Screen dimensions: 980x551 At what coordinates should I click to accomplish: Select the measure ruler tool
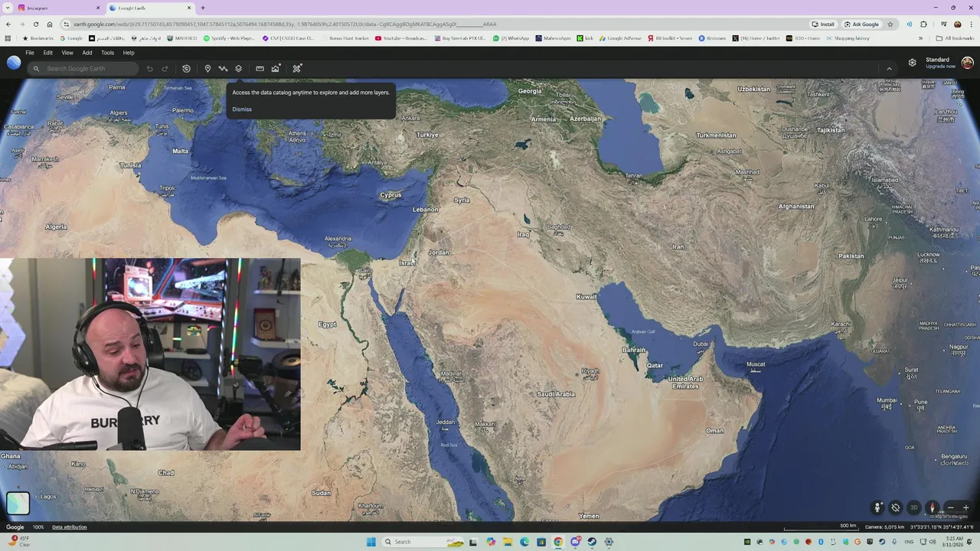(x=260, y=69)
